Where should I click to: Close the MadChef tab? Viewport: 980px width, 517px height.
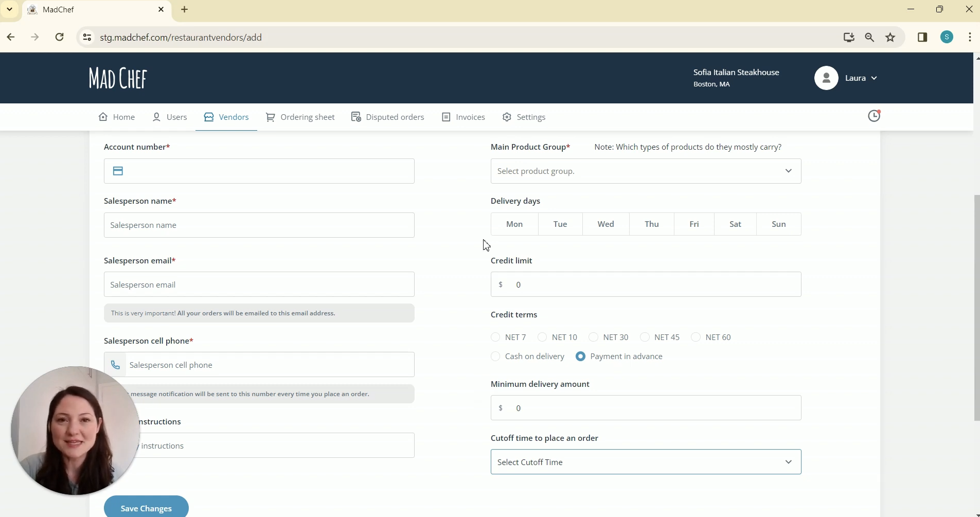[x=162, y=10]
